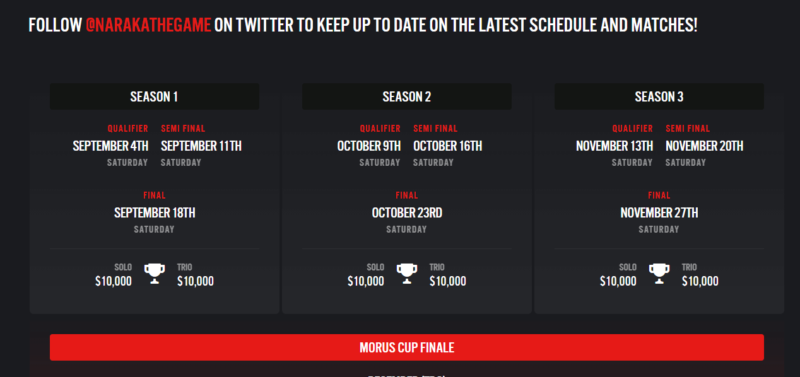Image resolution: width=800 pixels, height=377 pixels.
Task: Click Season 3 solo $10,000 prize
Action: coord(618,281)
